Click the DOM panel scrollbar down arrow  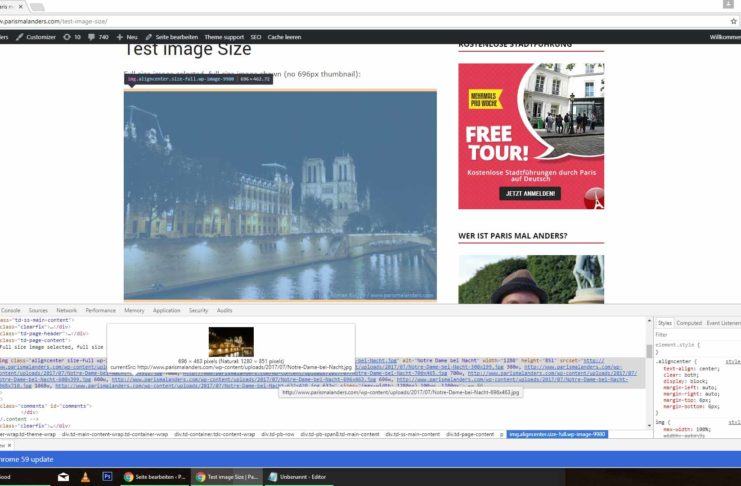point(649,425)
